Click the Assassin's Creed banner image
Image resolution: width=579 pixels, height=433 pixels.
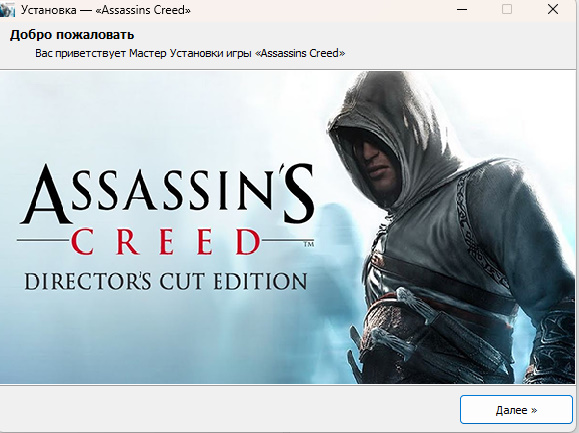click(x=288, y=227)
